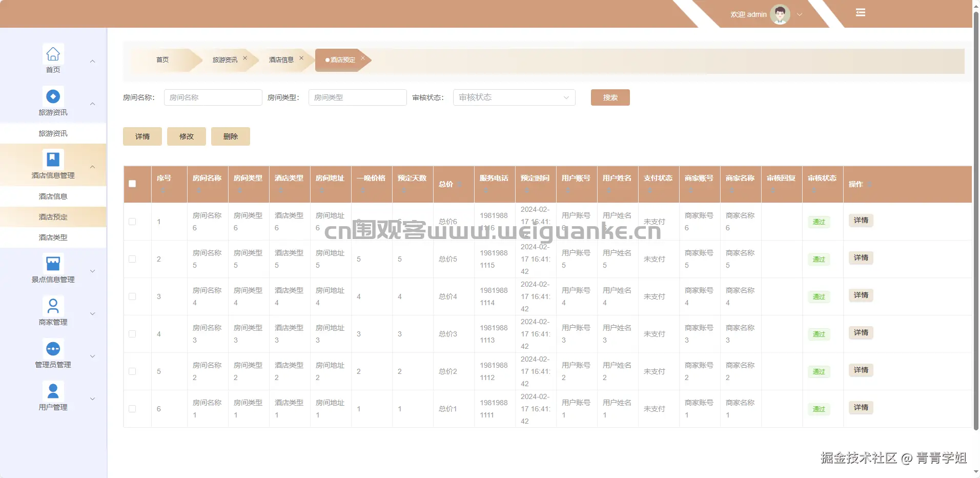Open 酒店类型 submenu item

(x=53, y=237)
